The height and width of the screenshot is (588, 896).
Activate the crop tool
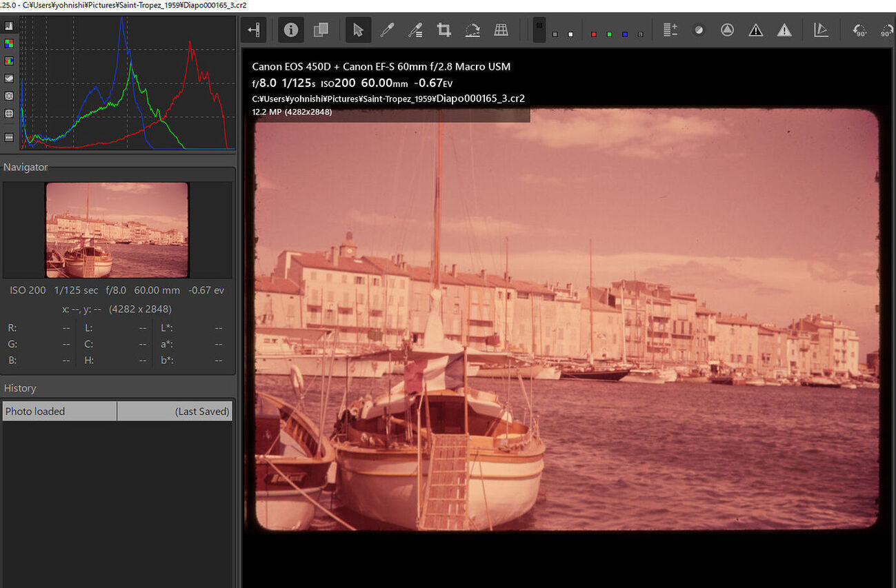pyautogui.click(x=444, y=30)
